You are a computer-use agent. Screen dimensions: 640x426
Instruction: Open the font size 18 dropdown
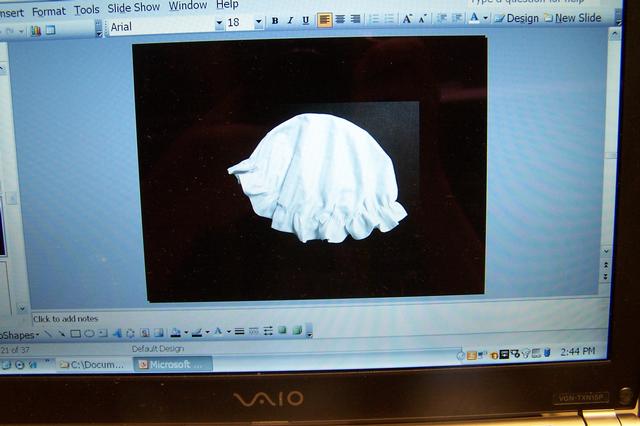click(x=259, y=22)
